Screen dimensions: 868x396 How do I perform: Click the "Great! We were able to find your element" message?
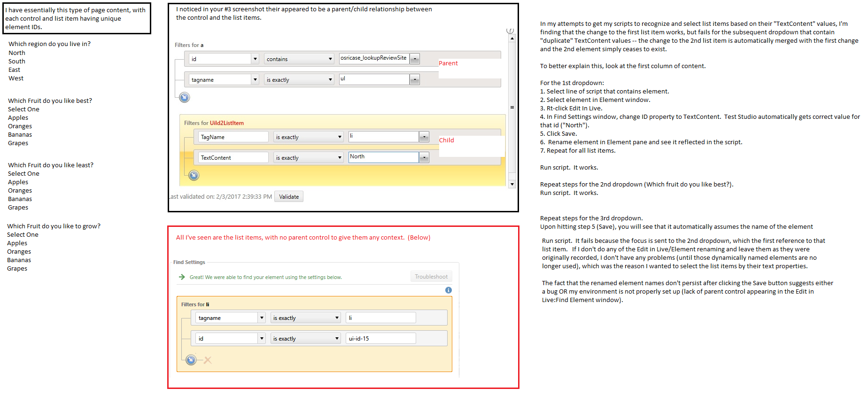266,277
